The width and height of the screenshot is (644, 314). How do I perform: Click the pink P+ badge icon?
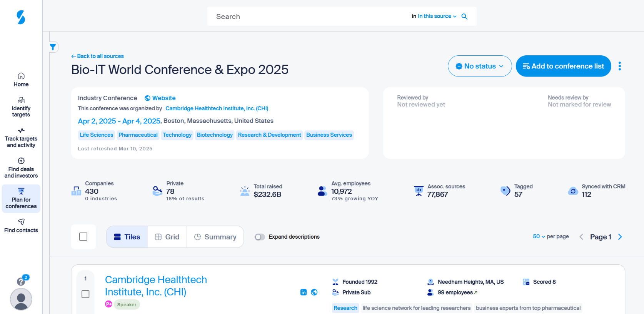[108, 304]
